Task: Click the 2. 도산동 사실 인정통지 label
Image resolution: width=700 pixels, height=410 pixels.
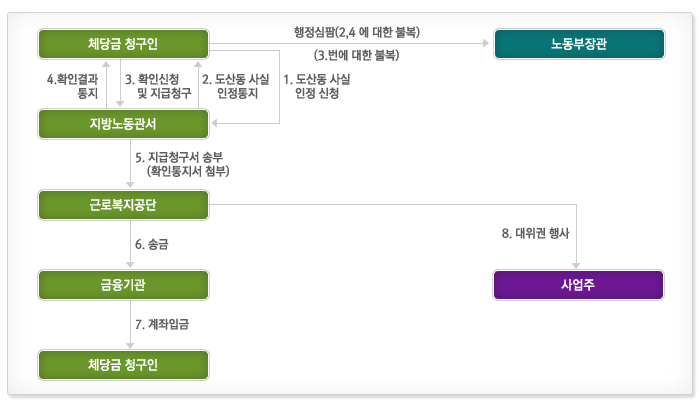Action: pyautogui.click(x=236, y=85)
